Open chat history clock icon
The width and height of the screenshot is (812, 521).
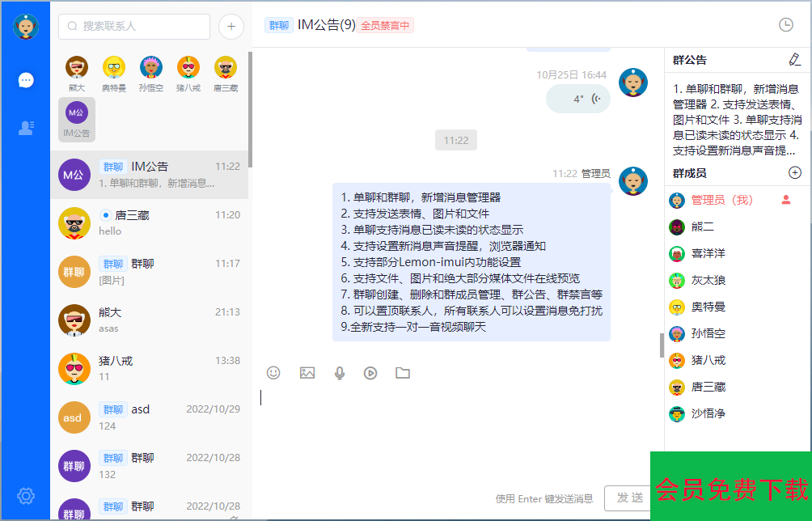[x=785, y=25]
